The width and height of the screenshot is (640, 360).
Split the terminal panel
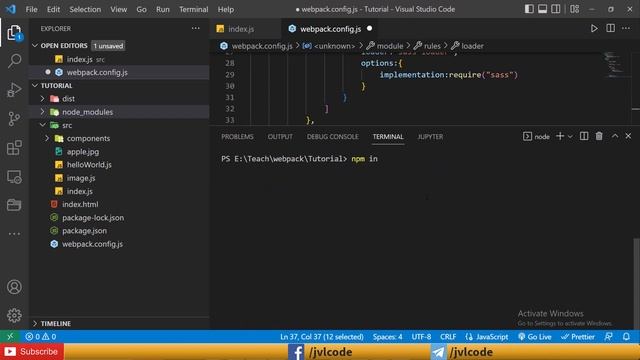pos(584,136)
